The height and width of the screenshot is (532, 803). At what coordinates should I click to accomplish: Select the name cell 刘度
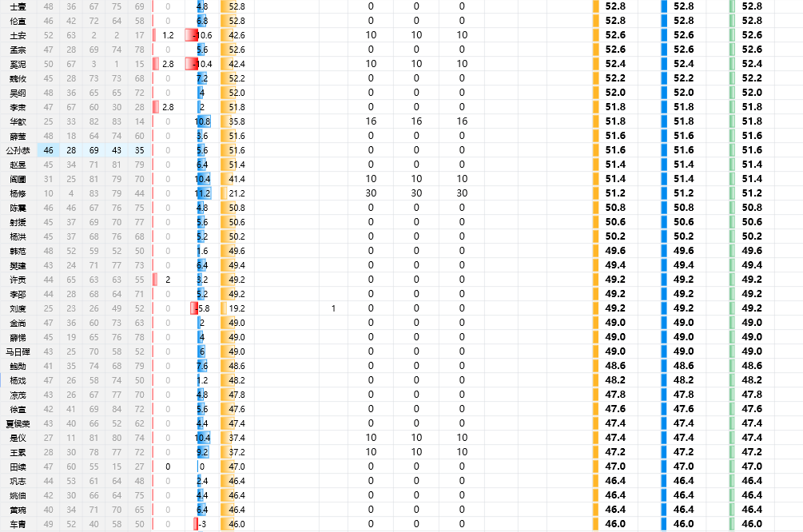[18, 309]
